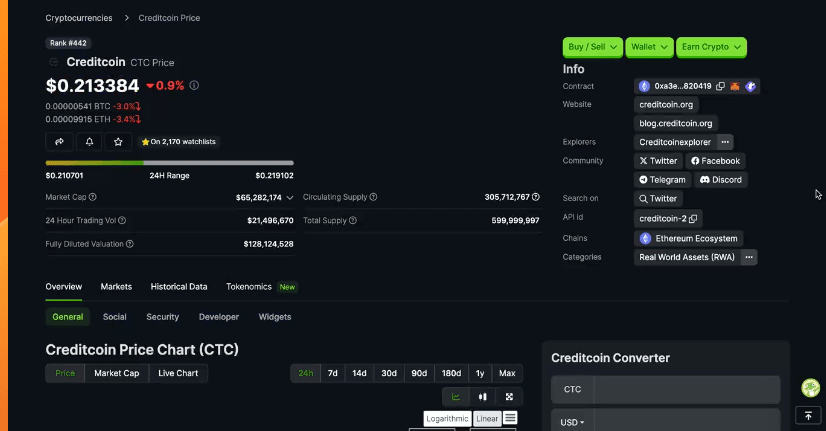Select the Max chart range
826x431 pixels.
tap(507, 373)
